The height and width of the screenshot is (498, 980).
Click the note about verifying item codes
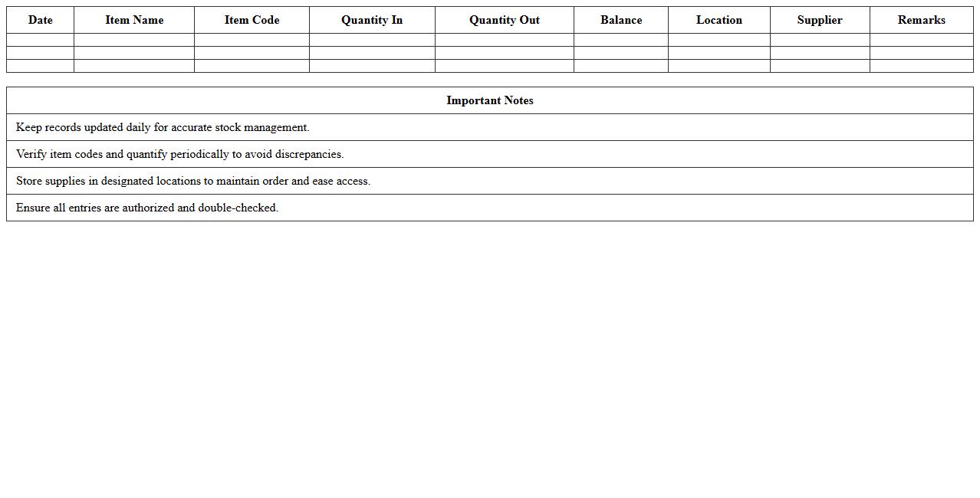(181, 154)
